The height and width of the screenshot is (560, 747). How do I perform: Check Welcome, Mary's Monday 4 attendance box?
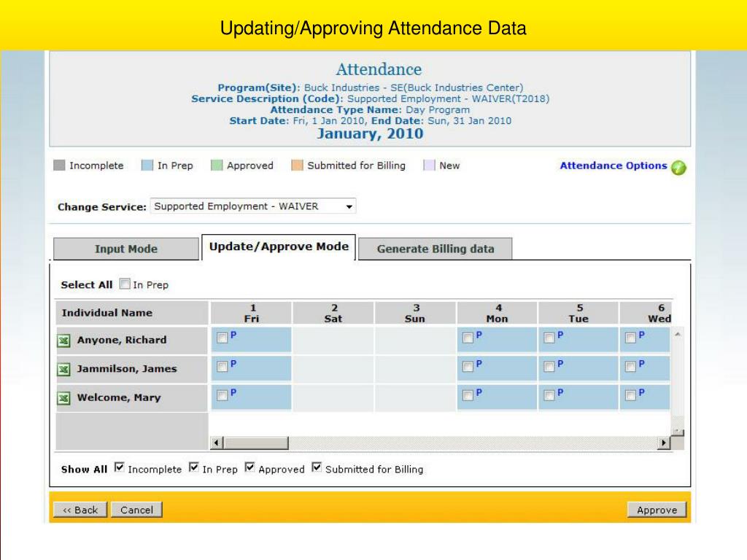tap(468, 394)
